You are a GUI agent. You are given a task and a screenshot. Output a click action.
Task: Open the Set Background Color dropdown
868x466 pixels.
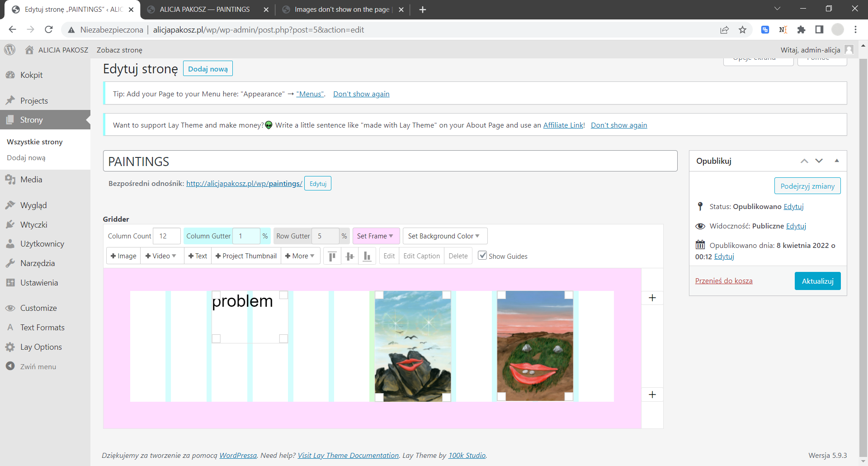(x=444, y=236)
